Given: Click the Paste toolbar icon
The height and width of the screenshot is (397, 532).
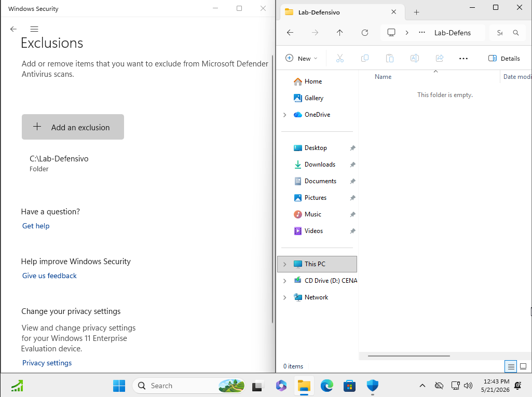Looking at the screenshot, I should 389,58.
